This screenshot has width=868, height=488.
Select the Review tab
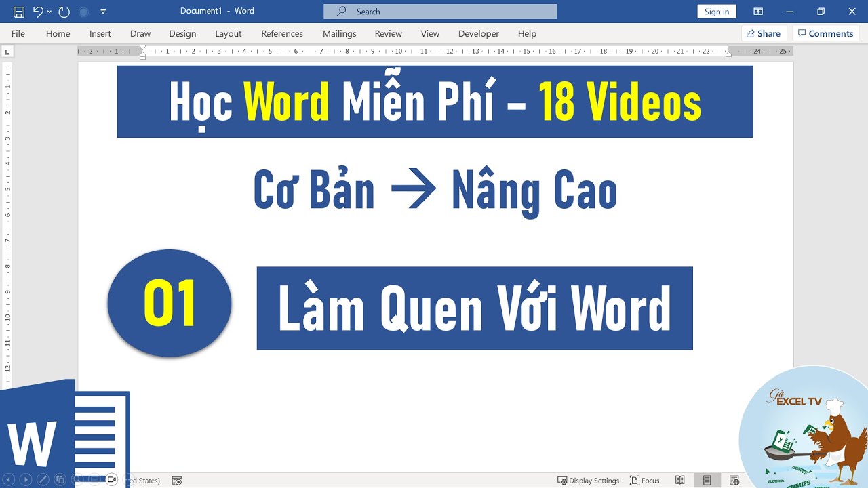pos(389,33)
